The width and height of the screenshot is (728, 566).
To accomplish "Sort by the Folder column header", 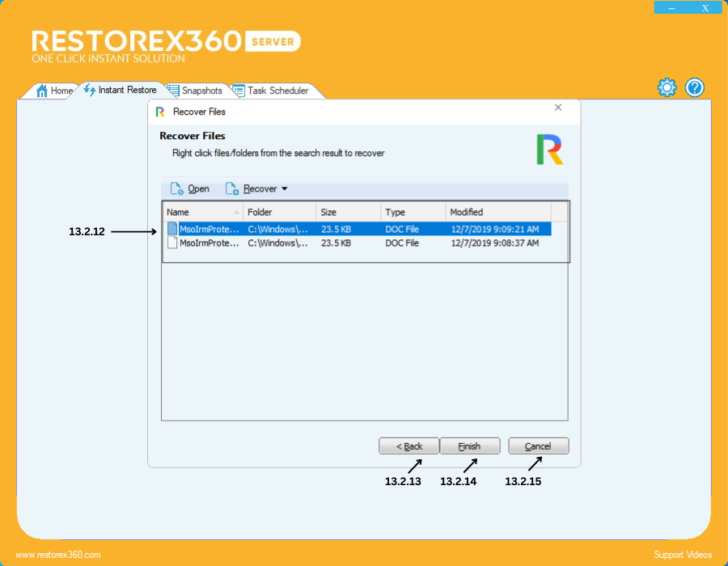I will pos(280,212).
